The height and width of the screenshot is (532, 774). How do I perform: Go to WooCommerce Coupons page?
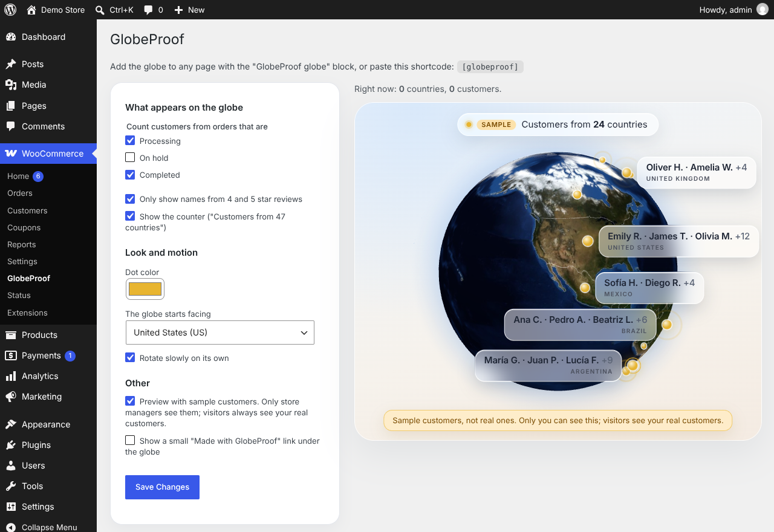(24, 227)
